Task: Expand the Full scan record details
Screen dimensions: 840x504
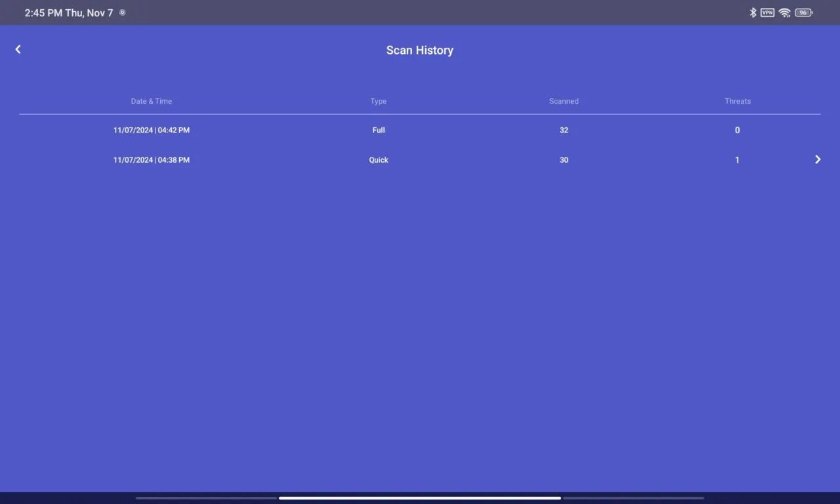Action: click(x=420, y=130)
